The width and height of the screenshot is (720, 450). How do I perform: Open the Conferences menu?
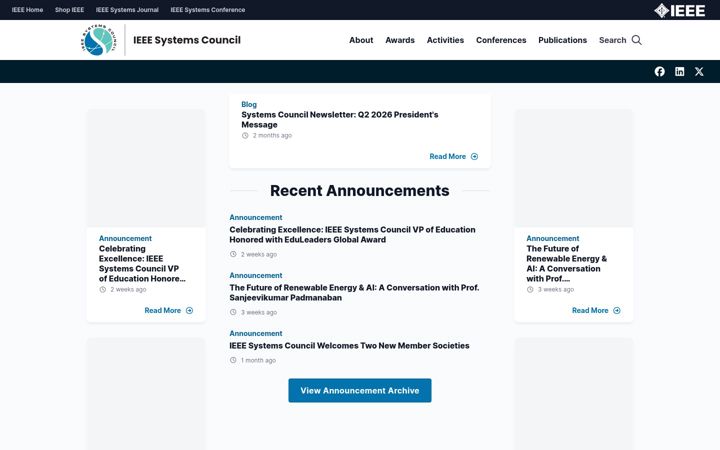pos(501,40)
